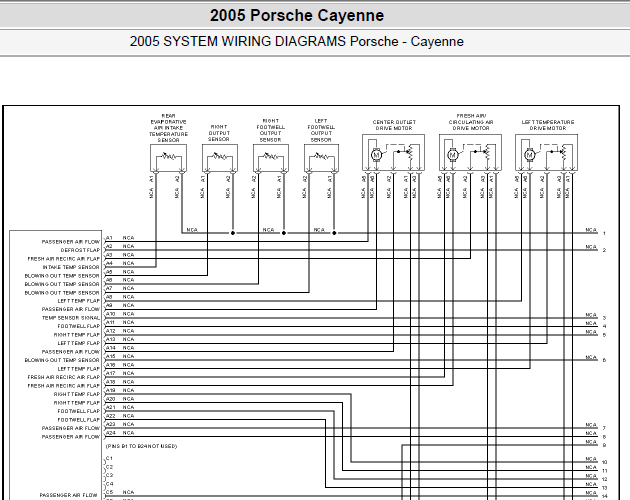Click connector pin label A10
The height and width of the screenshot is (500, 630).
click(110, 314)
